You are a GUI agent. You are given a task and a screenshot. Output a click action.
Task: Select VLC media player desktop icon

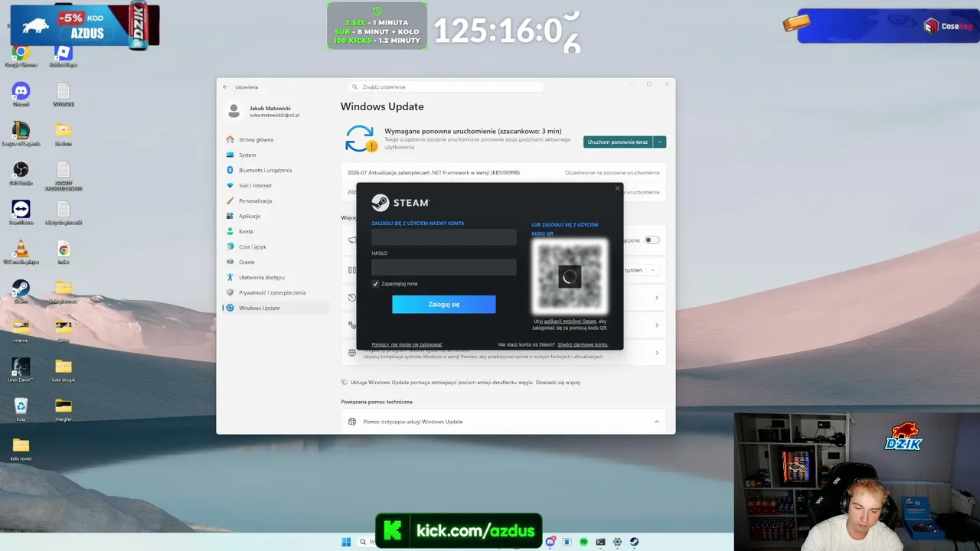[21, 252]
